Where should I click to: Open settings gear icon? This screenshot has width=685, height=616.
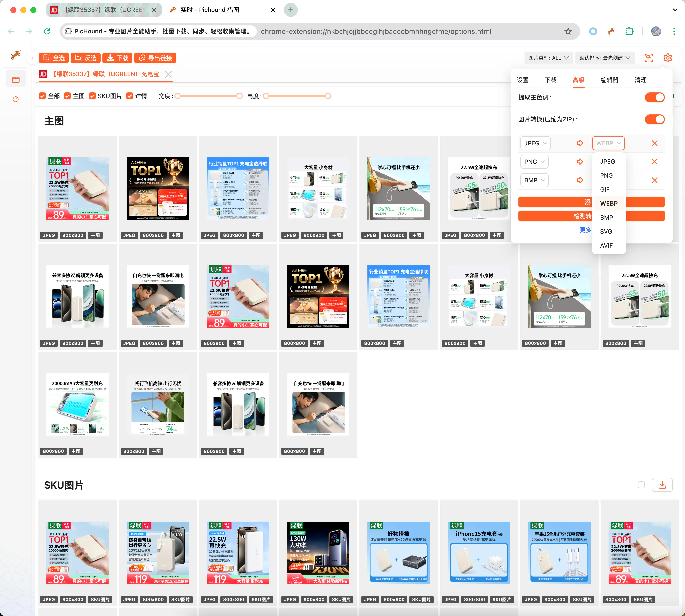tap(667, 58)
